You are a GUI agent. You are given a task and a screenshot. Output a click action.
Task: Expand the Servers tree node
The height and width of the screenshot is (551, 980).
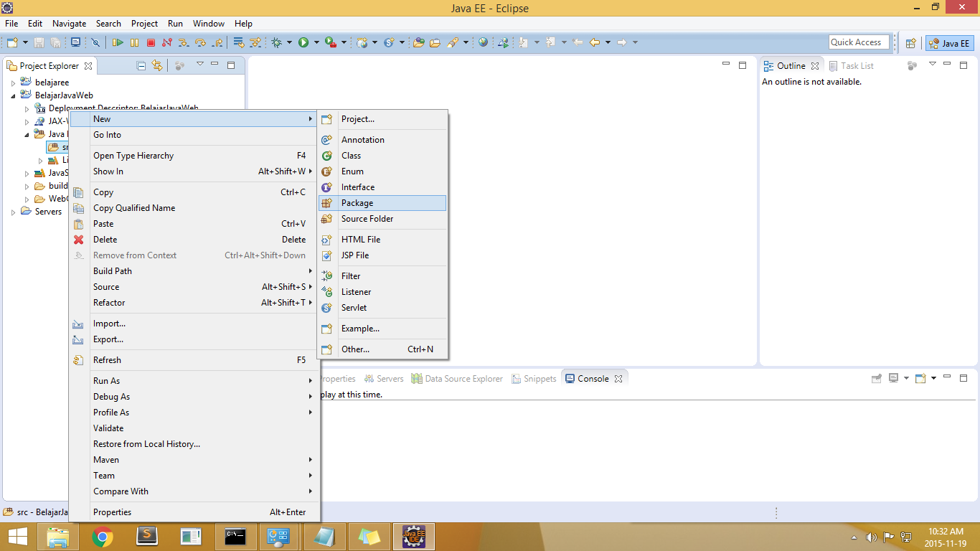pyautogui.click(x=13, y=212)
